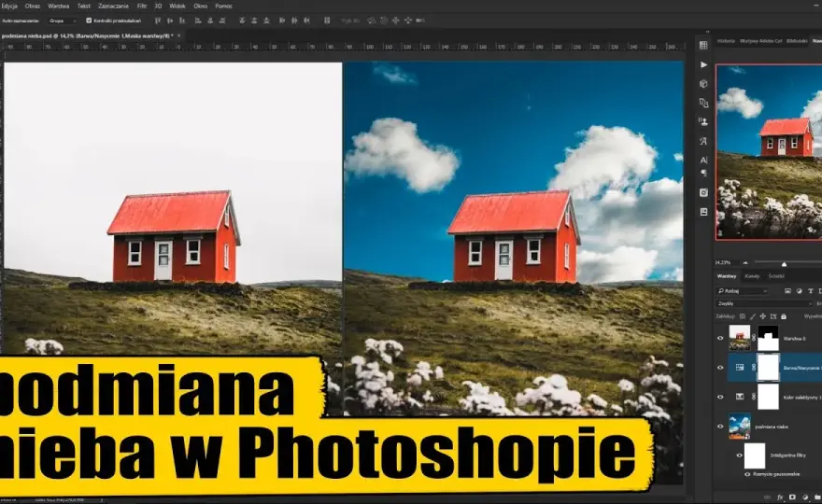Switch to the Kanały tab
The width and height of the screenshot is (822, 504).
(x=752, y=276)
